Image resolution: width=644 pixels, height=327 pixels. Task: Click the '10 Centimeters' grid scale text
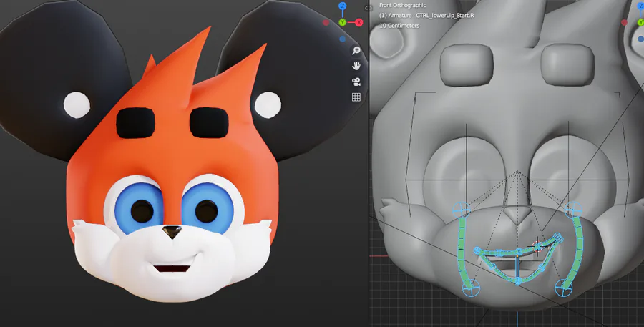point(399,26)
